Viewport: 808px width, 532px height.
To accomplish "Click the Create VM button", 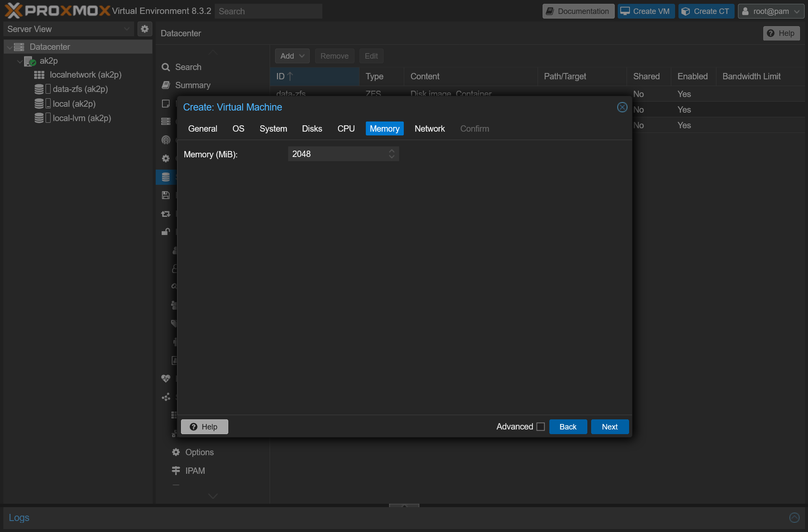I will [646, 11].
